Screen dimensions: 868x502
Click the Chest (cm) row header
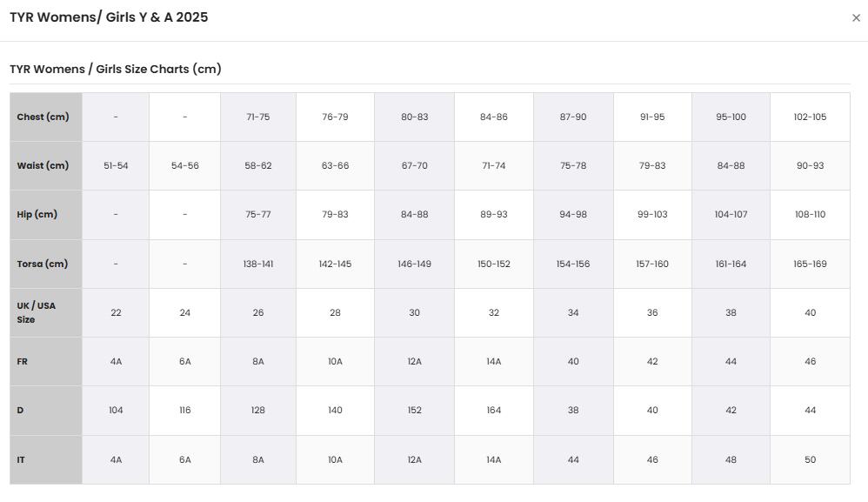click(x=46, y=117)
